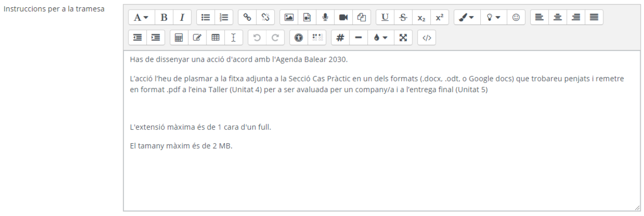Toggle strikethrough formatting
Screen dimensions: 644x216
[404, 17]
